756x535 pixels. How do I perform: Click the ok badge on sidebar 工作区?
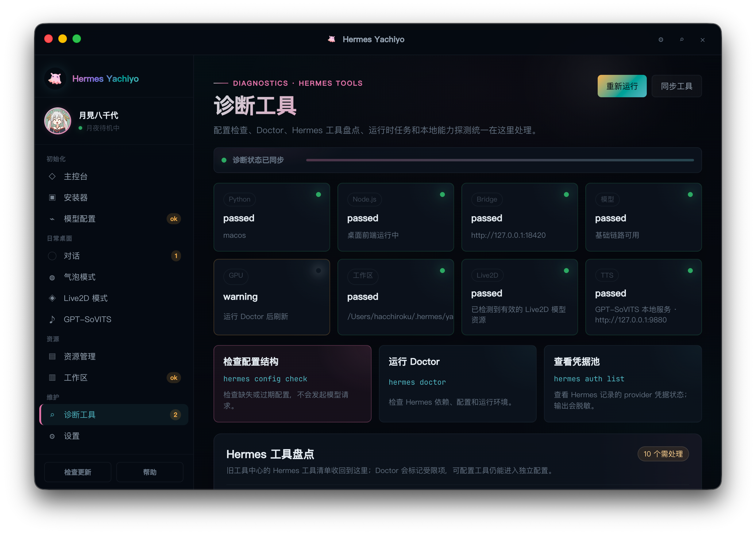click(174, 378)
